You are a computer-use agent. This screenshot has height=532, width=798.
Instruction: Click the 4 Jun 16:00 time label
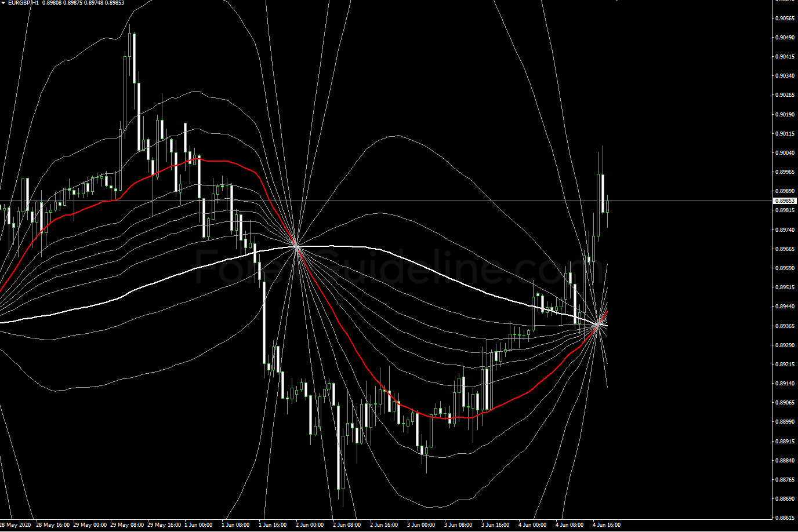(x=607, y=525)
